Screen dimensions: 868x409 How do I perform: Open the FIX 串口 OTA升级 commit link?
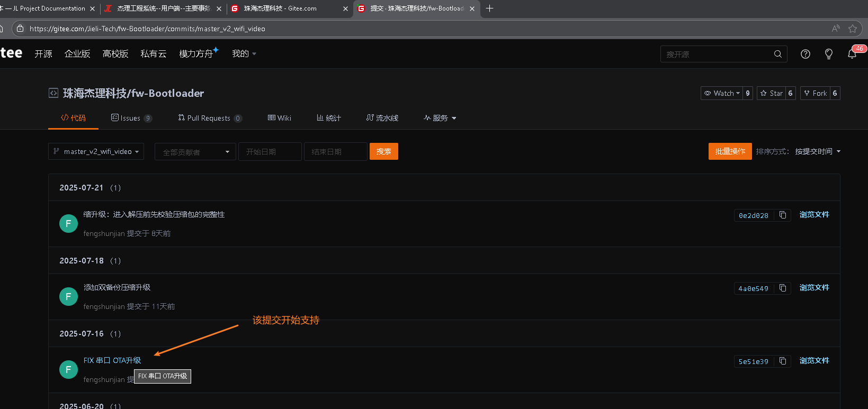112,360
